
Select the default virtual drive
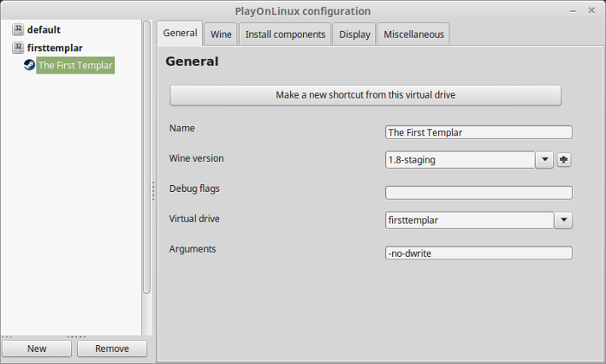(43, 29)
